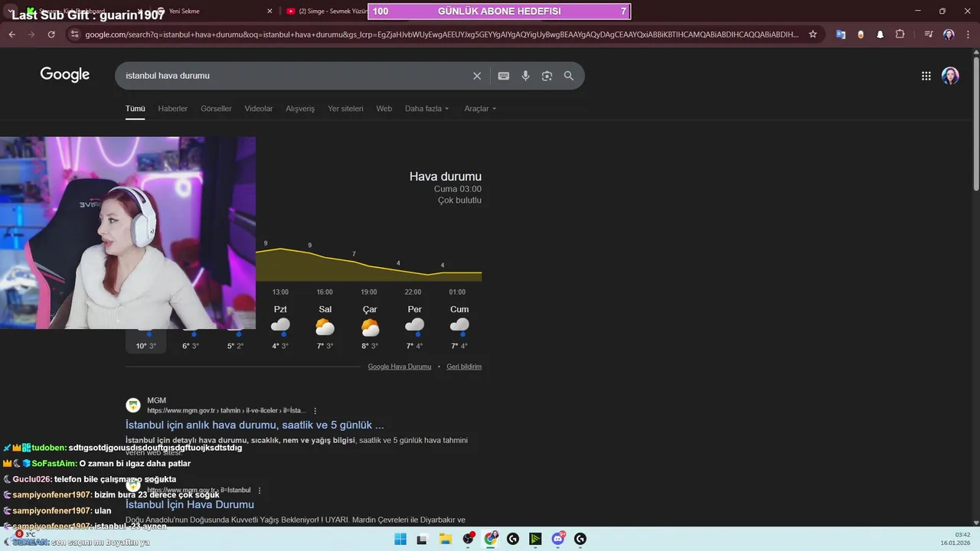Screen dimensions: 980x551
Task: Click the MGM site name above first result
Action: click(x=156, y=400)
